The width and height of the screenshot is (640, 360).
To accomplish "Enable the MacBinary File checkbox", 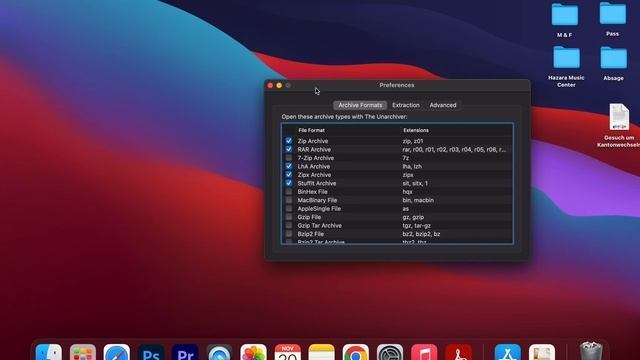I will [289, 200].
